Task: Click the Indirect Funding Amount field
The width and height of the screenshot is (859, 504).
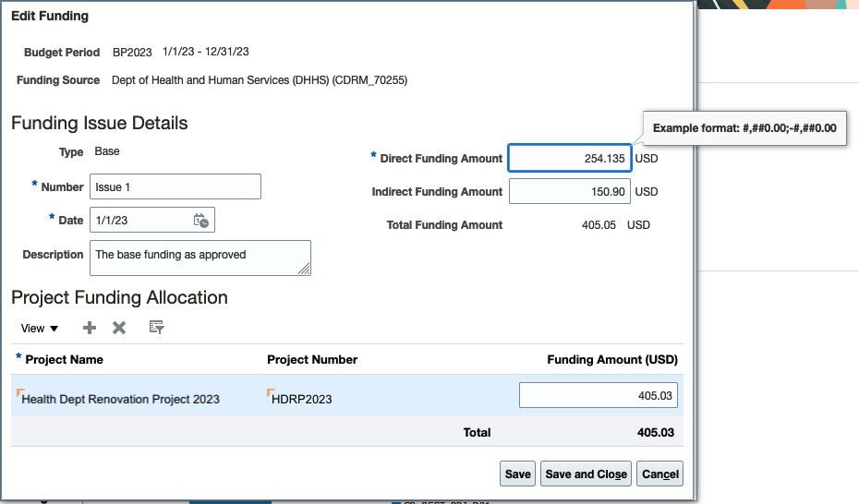Action: pyautogui.click(x=569, y=192)
